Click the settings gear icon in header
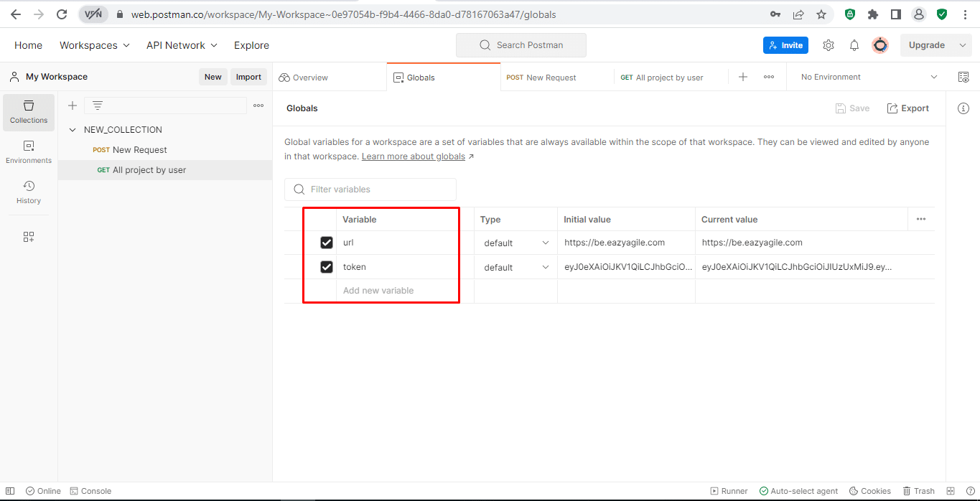The image size is (980, 501). pos(829,45)
